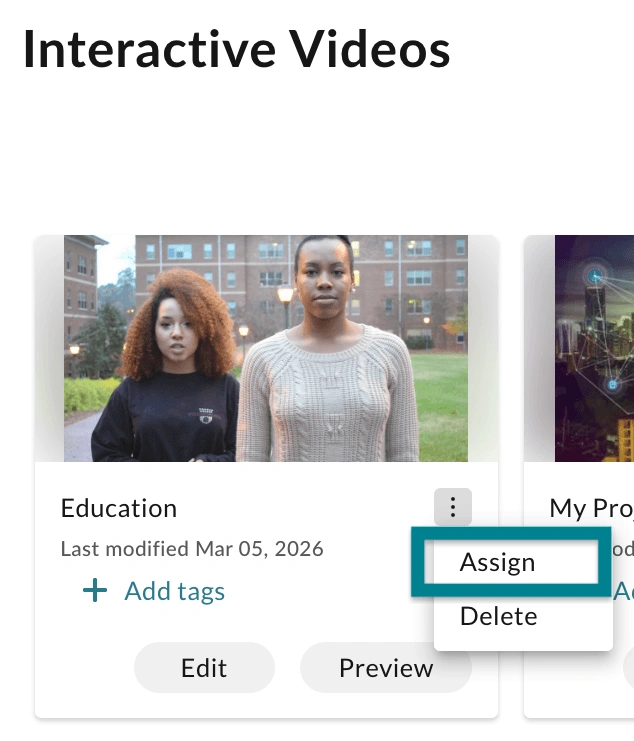Click the My Pro... project title

591,508
